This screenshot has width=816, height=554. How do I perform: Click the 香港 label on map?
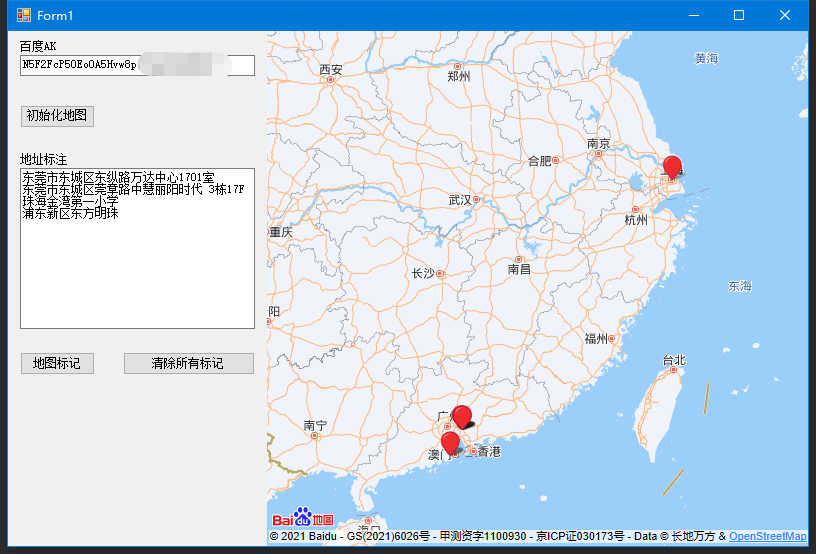pyautogui.click(x=489, y=452)
